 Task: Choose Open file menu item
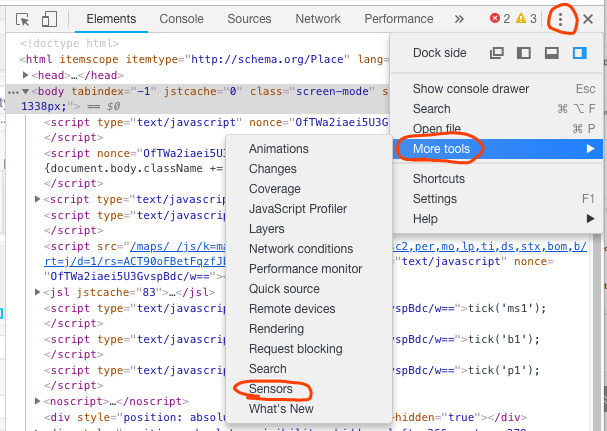point(498,129)
